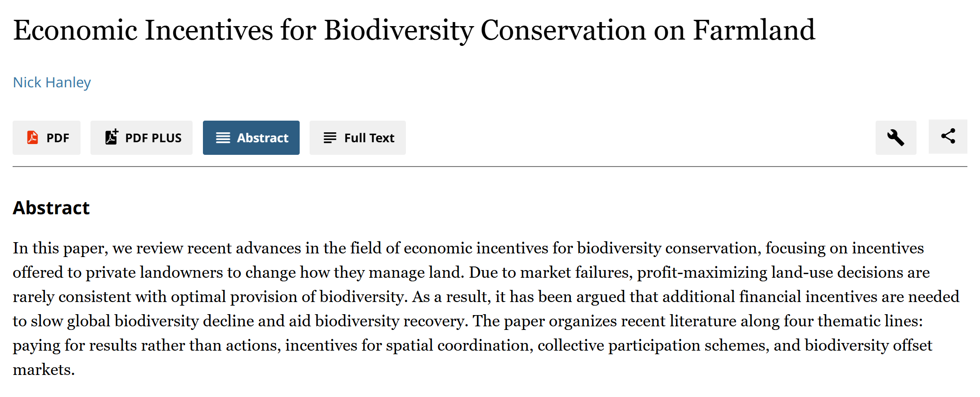Click the article title heading
The image size is (980, 397).
(414, 30)
